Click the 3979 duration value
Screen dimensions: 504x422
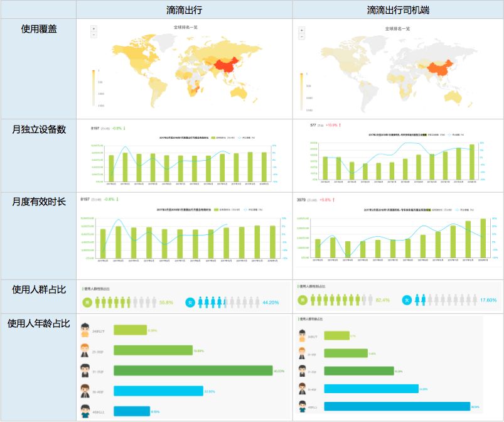pyautogui.click(x=301, y=200)
